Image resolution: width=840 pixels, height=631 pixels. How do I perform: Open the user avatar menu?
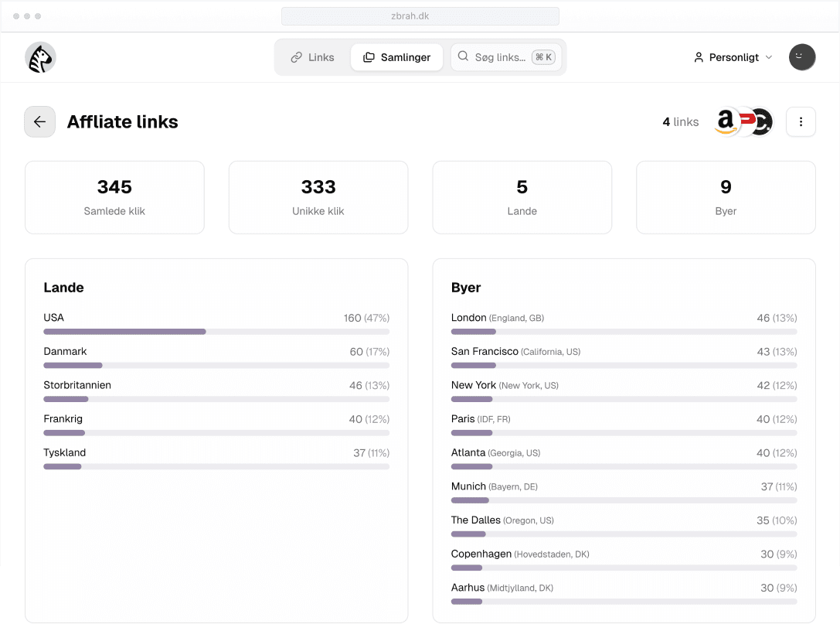coord(801,57)
